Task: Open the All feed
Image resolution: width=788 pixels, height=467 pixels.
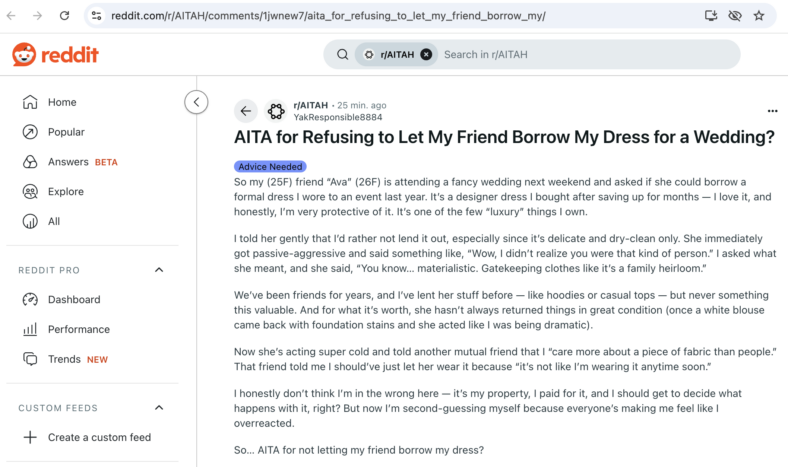Action: tap(54, 221)
